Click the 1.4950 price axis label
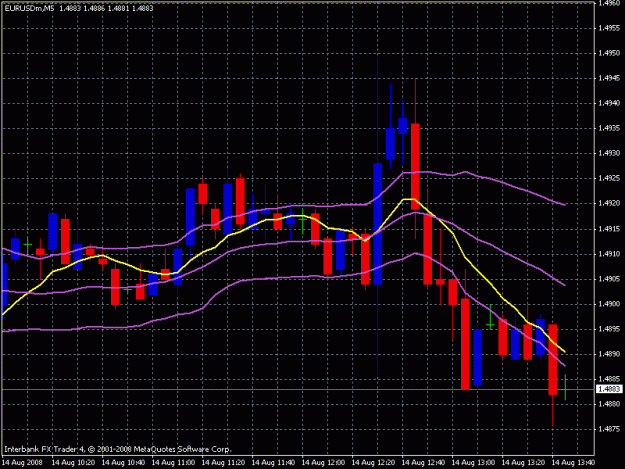625x469 pixels. pos(609,53)
